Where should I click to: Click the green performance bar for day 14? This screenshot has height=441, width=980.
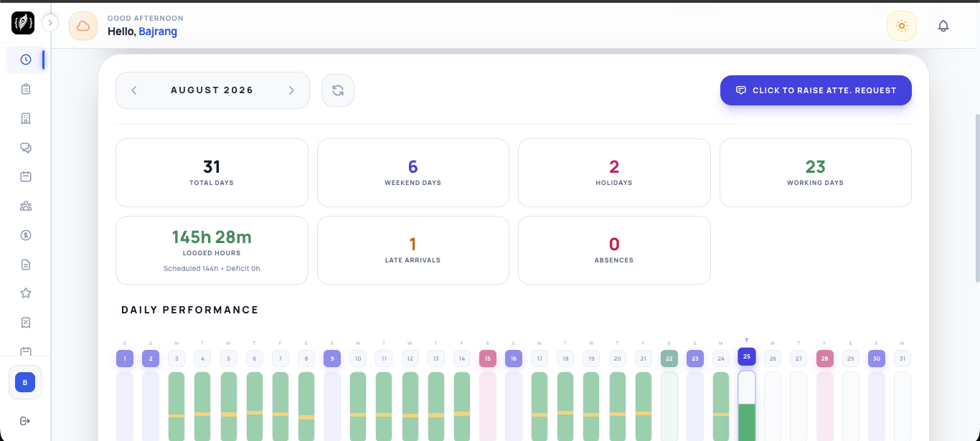[462, 406]
